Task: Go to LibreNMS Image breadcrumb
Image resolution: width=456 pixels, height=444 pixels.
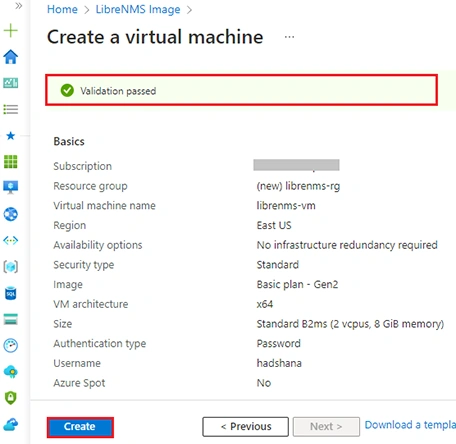Action: 138,9
